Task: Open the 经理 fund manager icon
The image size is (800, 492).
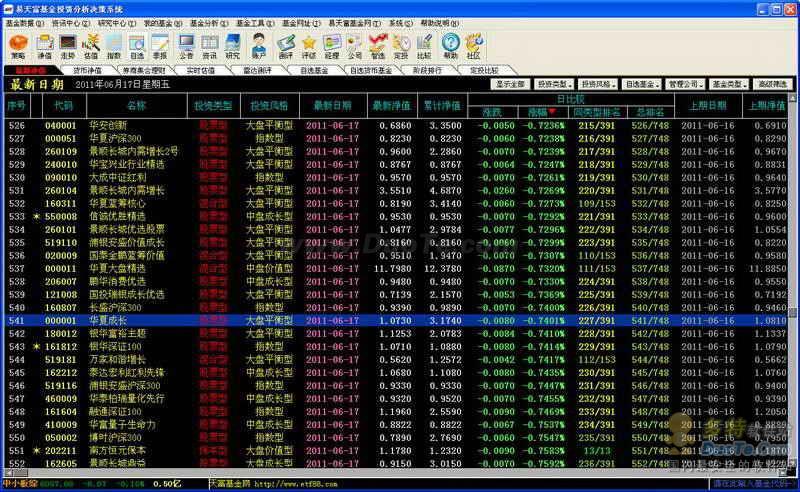Action: click(332, 46)
